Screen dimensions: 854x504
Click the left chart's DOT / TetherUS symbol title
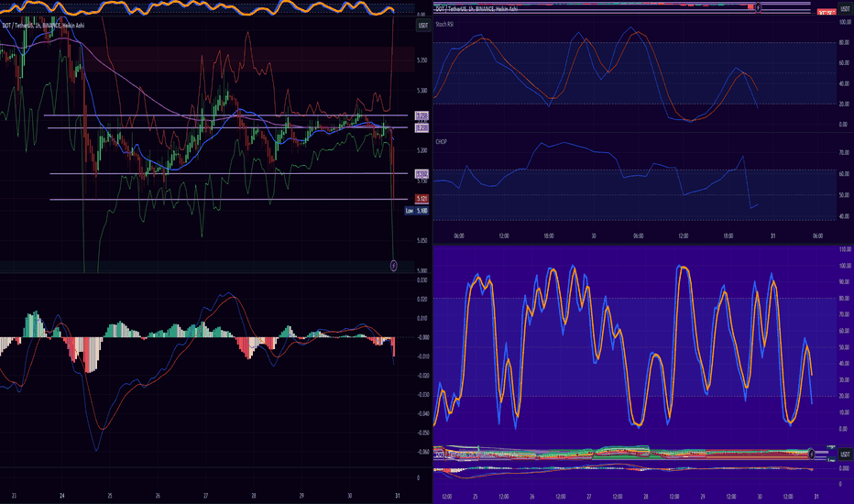click(x=43, y=26)
